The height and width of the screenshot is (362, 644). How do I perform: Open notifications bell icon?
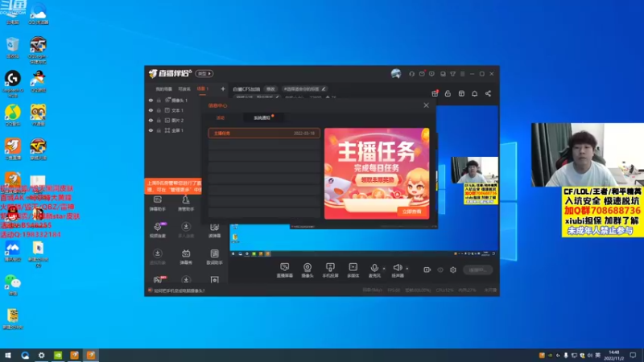[474, 93]
